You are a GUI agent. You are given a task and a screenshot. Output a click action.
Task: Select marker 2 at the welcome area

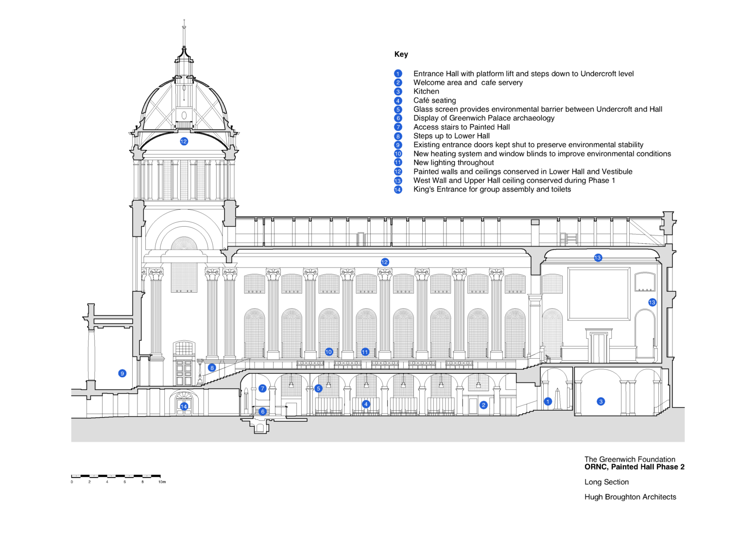pyautogui.click(x=483, y=404)
